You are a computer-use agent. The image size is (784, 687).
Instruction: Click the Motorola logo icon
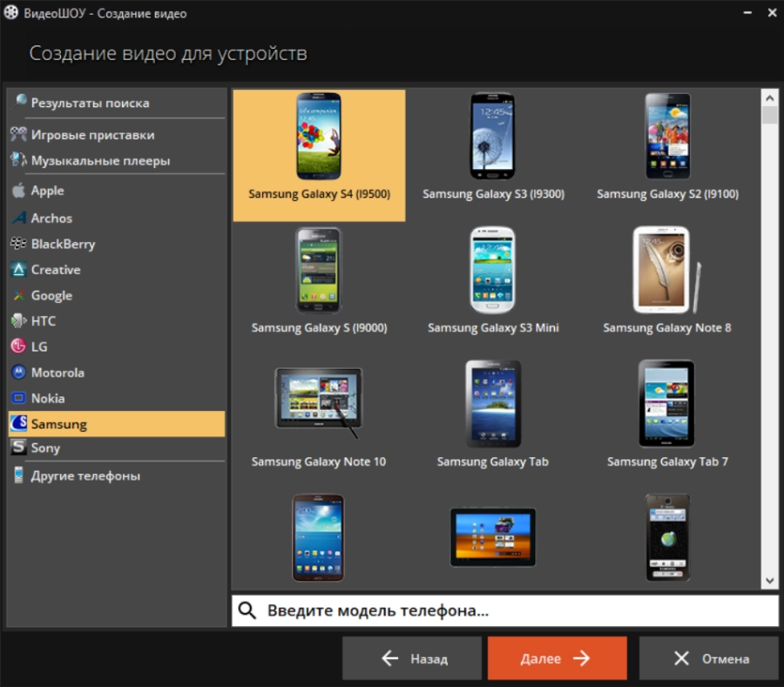pos(18,372)
